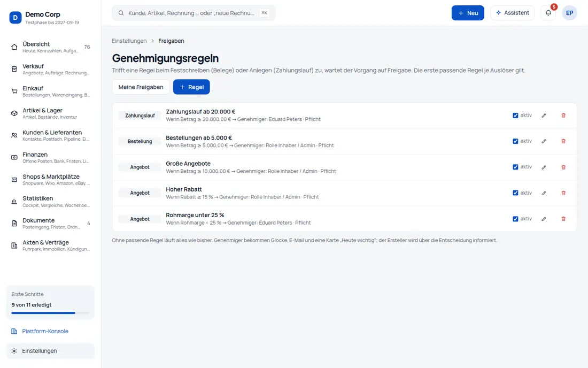This screenshot has height=368, width=588.
Task: Delete the Zahlungslauf ab 20.000 € rule
Action: point(563,116)
